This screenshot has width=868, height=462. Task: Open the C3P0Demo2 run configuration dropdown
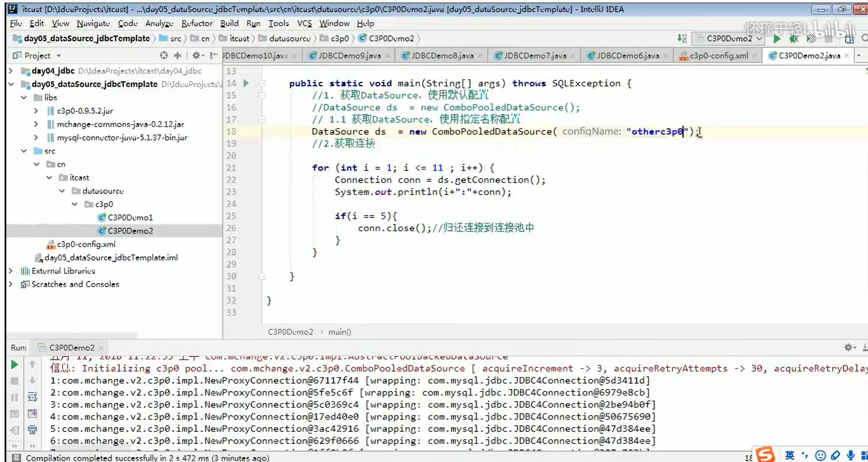pos(730,39)
